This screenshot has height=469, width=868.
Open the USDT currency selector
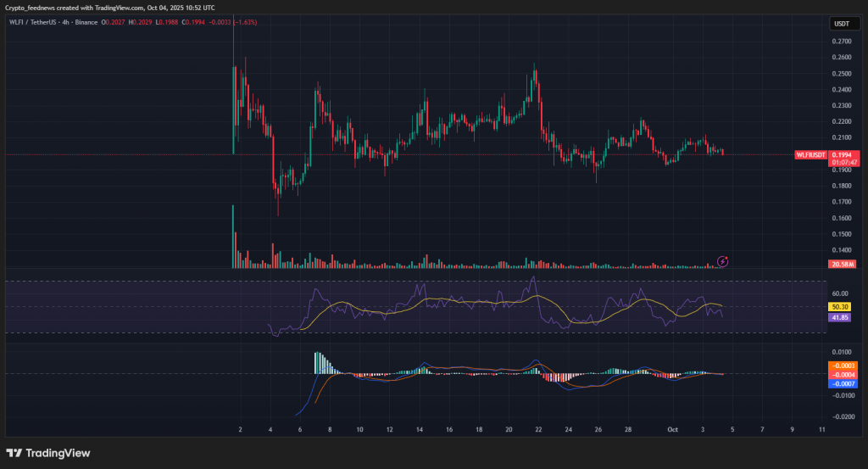click(841, 24)
